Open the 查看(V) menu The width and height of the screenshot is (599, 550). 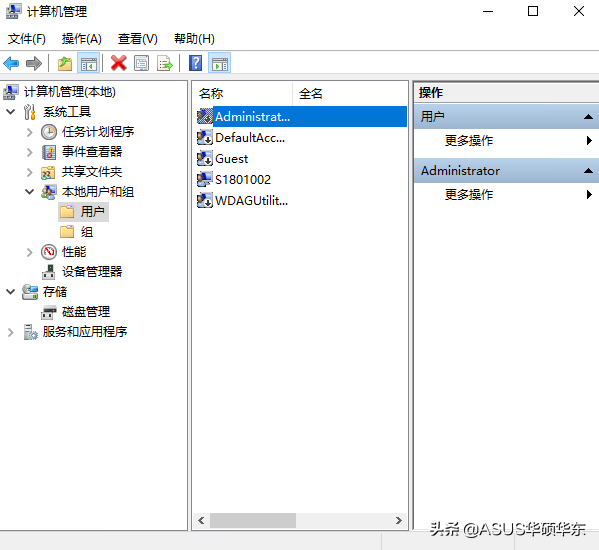click(138, 39)
